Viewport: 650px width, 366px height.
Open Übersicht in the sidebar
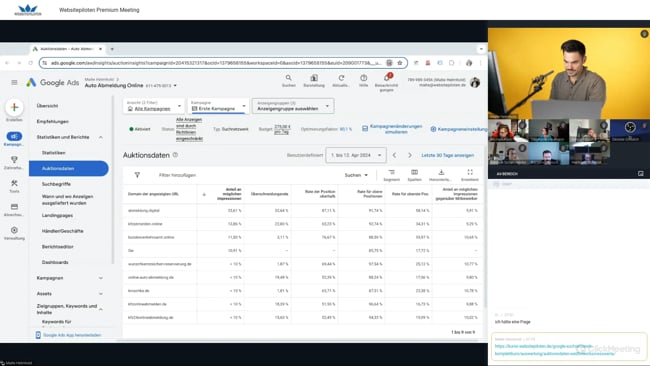[47, 106]
